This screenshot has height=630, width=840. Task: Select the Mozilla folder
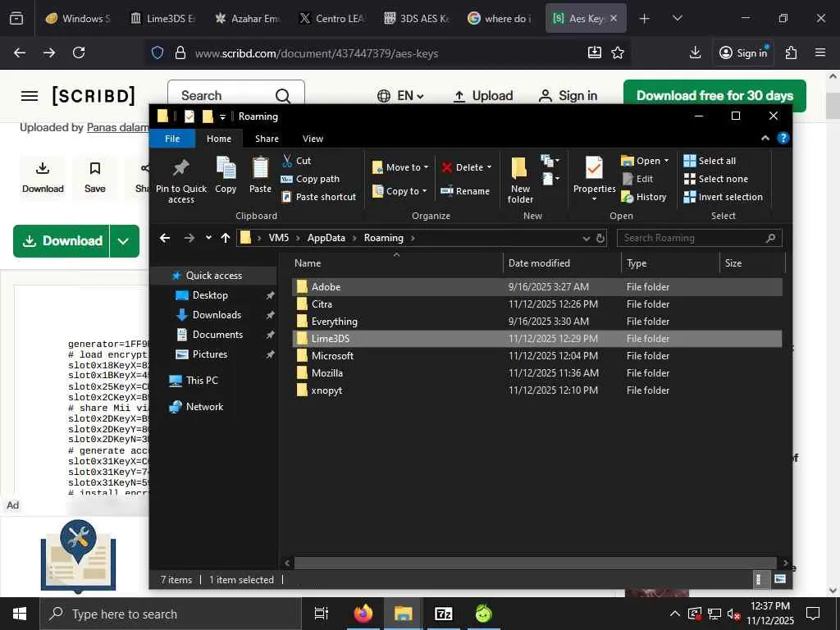point(536,373)
